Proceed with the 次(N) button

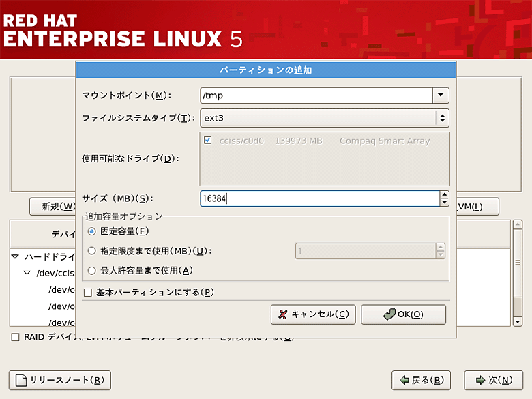pos(494,381)
